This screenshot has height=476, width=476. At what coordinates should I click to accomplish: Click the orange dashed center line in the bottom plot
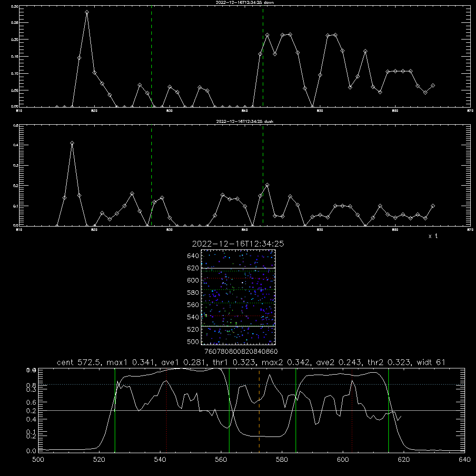pyautogui.click(x=259, y=411)
